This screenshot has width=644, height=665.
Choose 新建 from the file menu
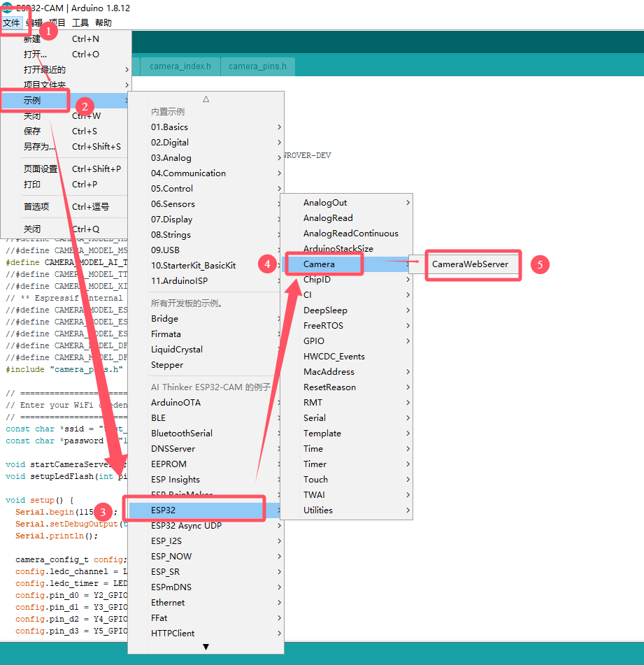66,39
